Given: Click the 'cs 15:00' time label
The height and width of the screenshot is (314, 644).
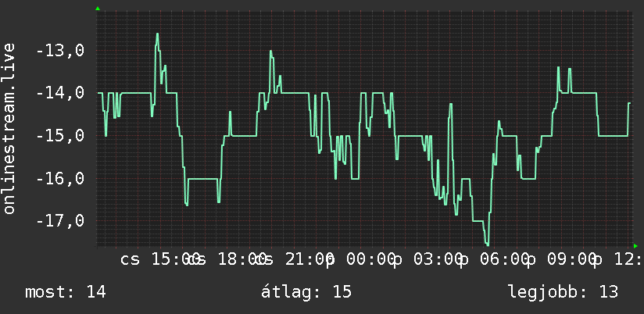Looking at the screenshot, I should pos(160,260).
